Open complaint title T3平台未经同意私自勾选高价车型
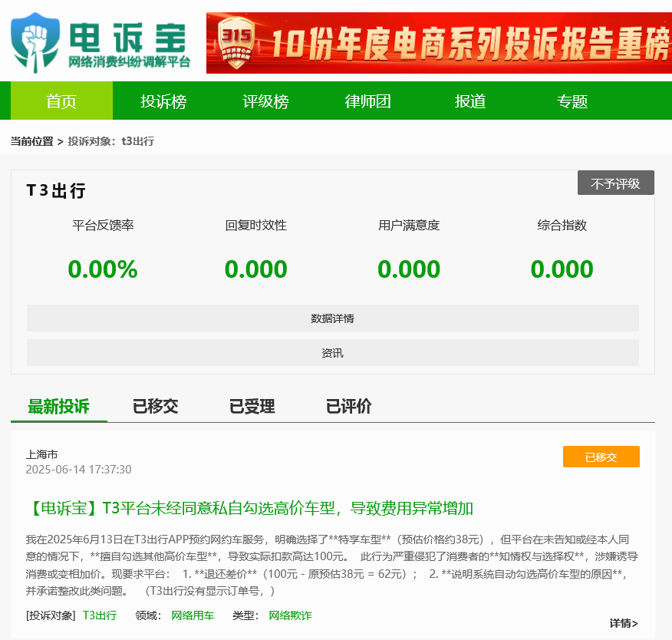 [x=250, y=508]
